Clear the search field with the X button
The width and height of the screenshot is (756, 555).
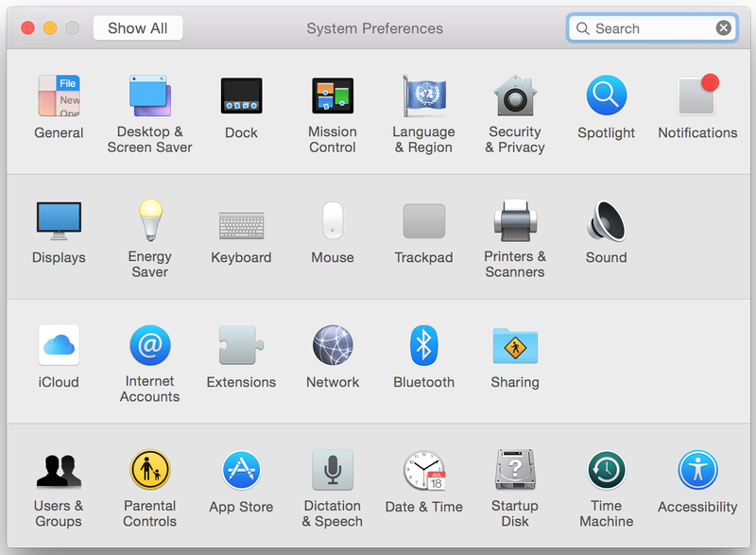tap(723, 28)
